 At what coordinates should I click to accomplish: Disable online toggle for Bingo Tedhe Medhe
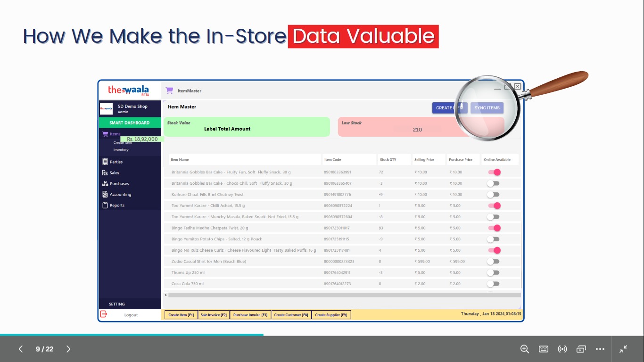click(x=494, y=228)
